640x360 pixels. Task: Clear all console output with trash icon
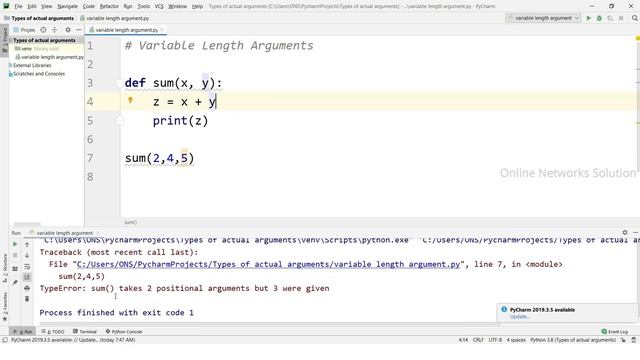click(27, 299)
